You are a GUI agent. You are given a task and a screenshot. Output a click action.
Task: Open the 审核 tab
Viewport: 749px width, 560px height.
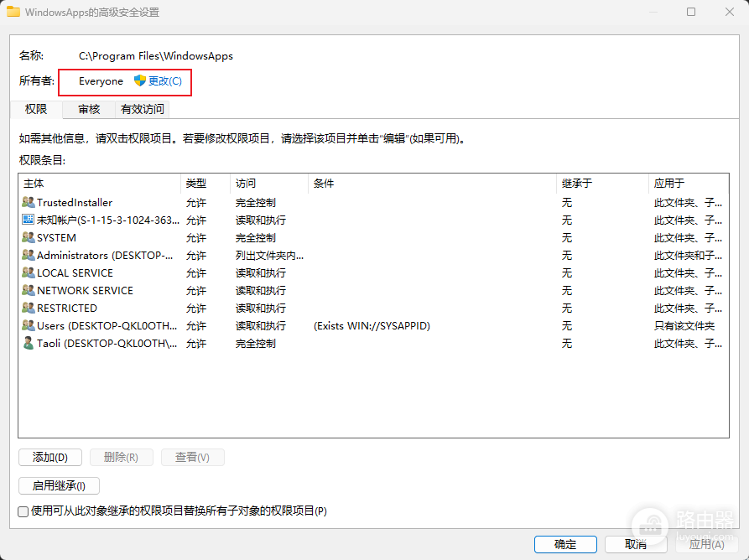[x=89, y=109]
